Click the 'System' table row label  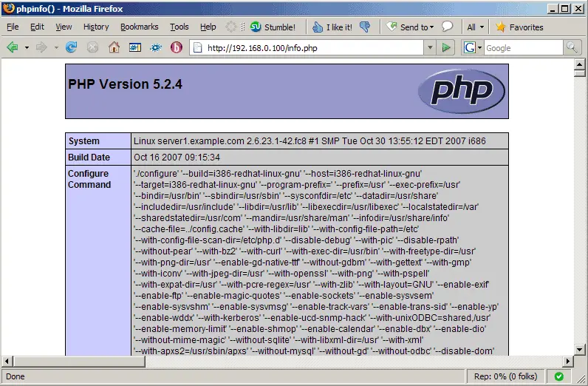pos(83,141)
